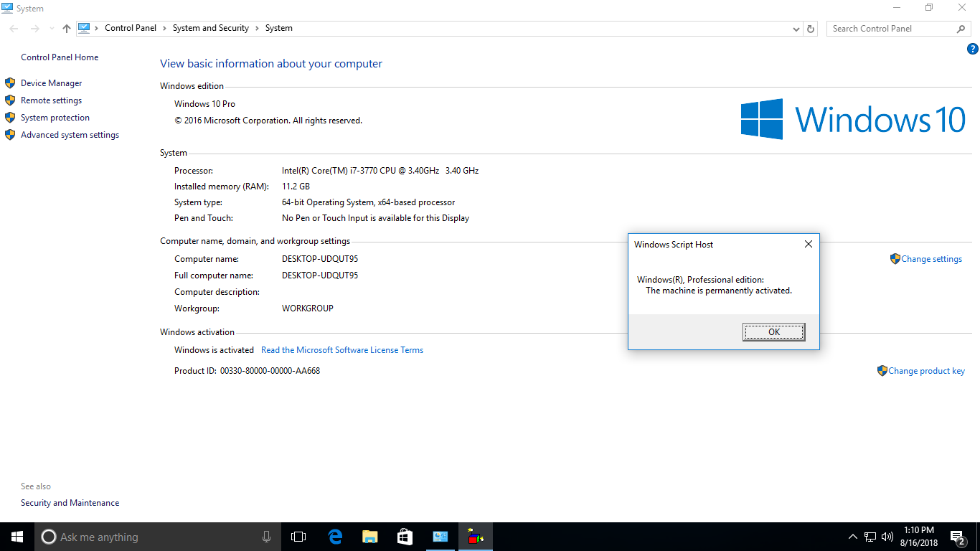
Task: Open the Start menu
Action: 17,537
